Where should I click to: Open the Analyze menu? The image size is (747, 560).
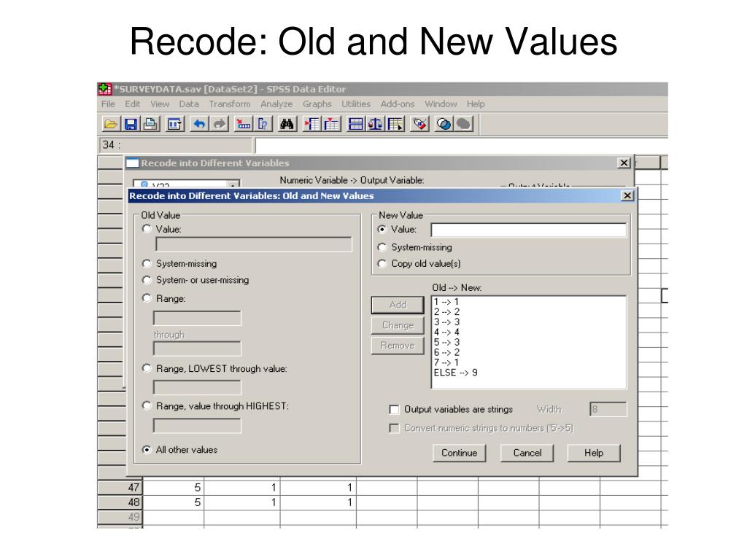[x=276, y=104]
